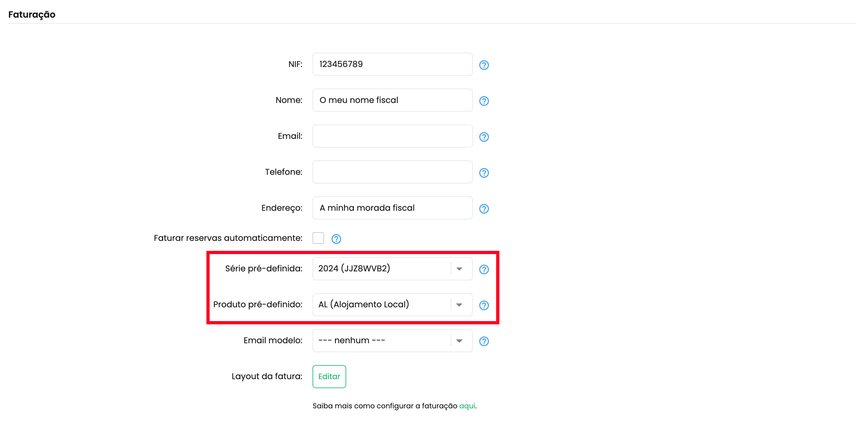Open help for Faturar reservas automaticamente
868x426 pixels.
pyautogui.click(x=336, y=239)
